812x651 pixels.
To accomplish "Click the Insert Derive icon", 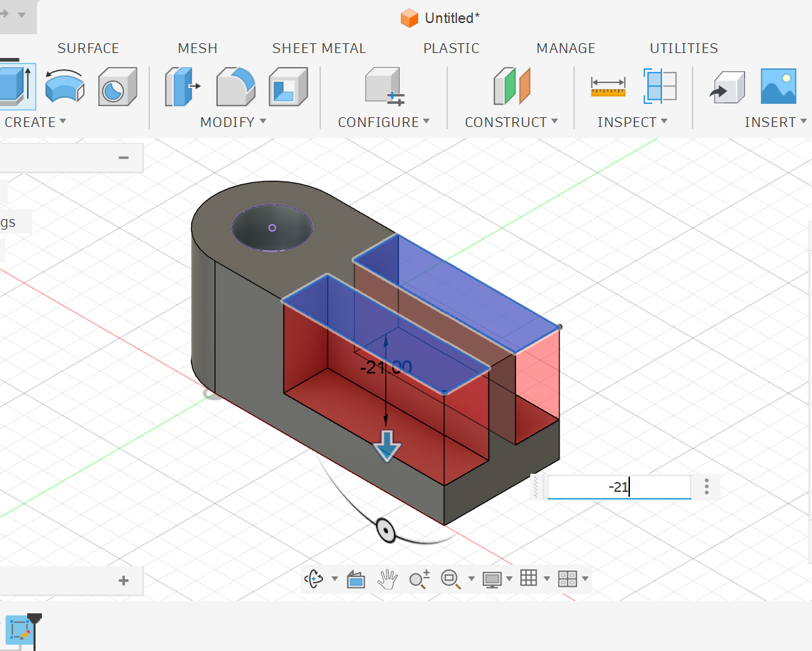I will [x=727, y=87].
